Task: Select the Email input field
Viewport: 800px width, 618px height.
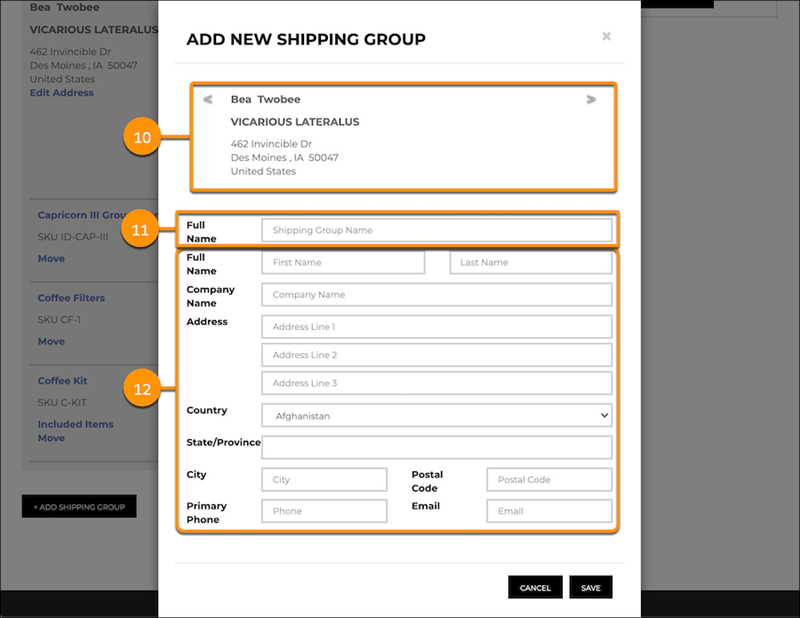Action: click(549, 511)
